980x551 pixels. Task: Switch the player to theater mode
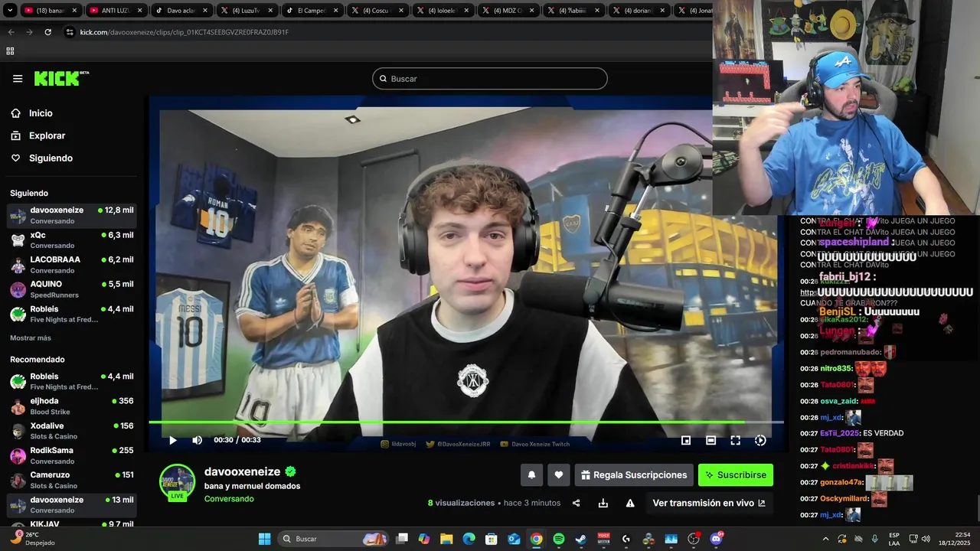(x=710, y=440)
